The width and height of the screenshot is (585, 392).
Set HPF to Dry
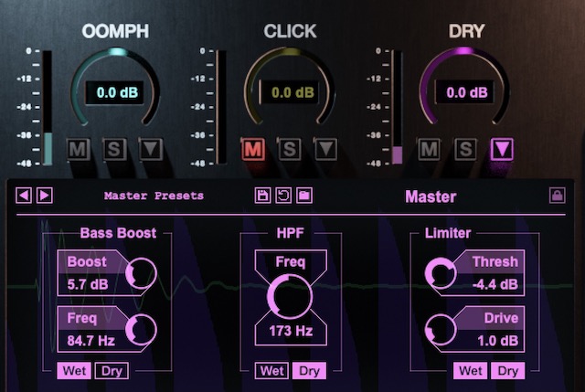click(309, 371)
